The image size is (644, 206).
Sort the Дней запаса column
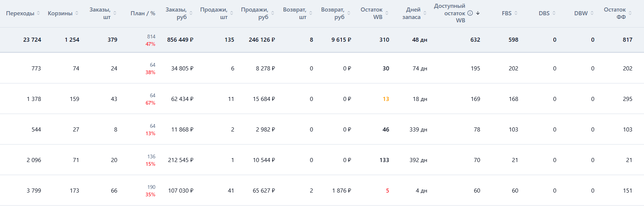point(425,13)
